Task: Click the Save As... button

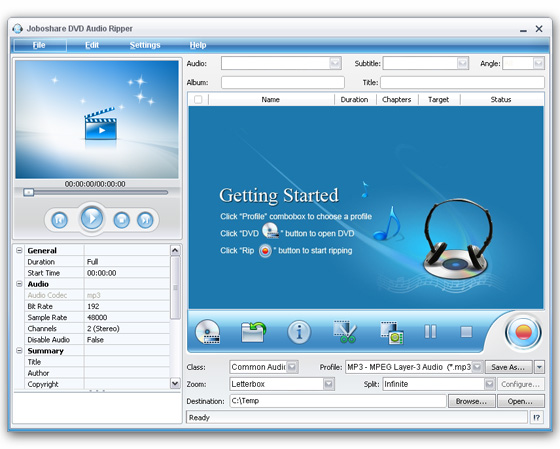Action: point(508,367)
